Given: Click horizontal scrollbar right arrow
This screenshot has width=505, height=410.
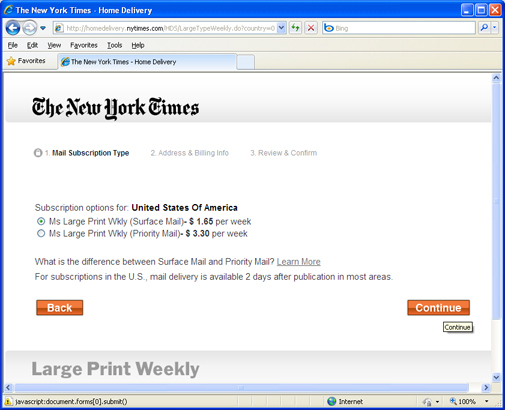Looking at the screenshot, I should (486, 387).
